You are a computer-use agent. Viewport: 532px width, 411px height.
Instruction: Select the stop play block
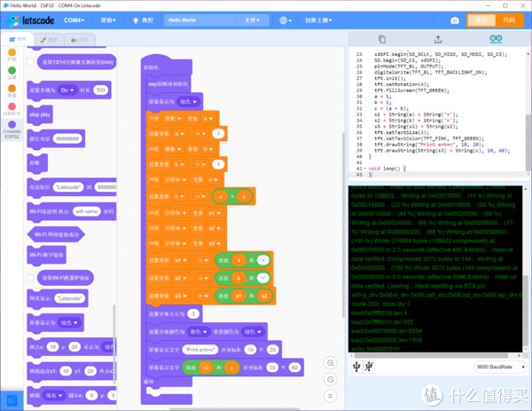(x=40, y=115)
